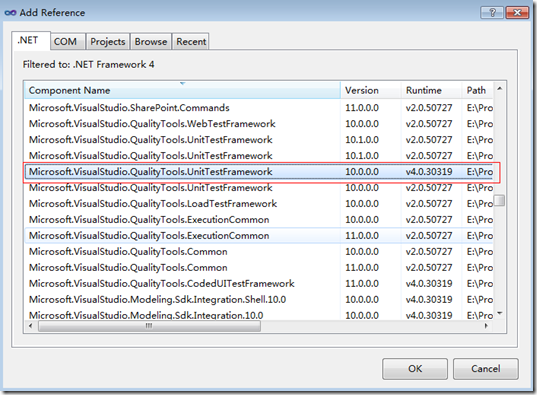Select QualityTools.Common version 11.0.0.0 row
This screenshot has height=395, width=537.
point(259,268)
